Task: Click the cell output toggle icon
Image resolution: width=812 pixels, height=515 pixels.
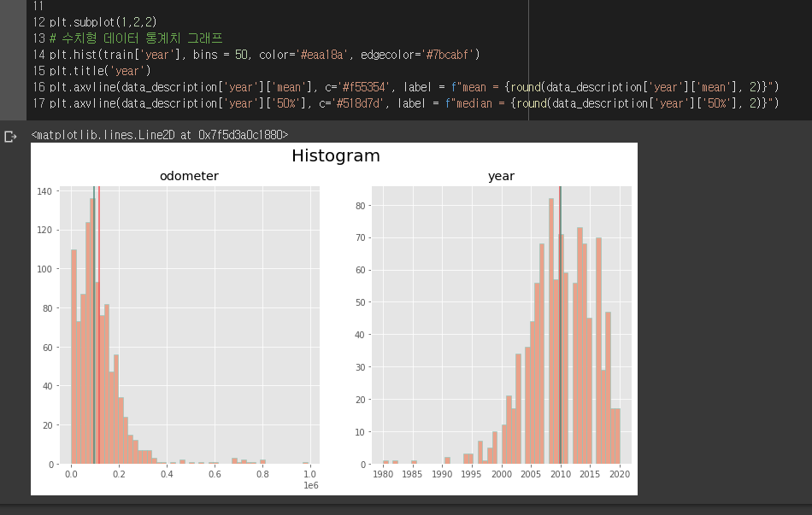Action: (x=10, y=137)
